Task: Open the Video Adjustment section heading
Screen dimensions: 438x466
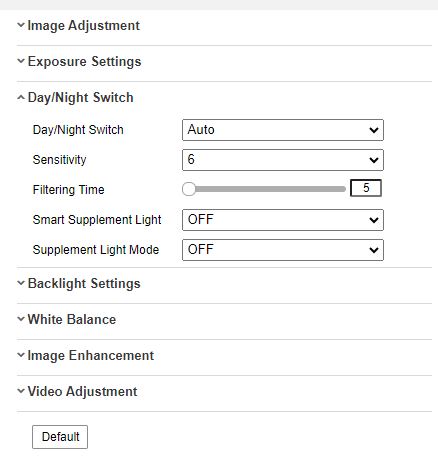Action: click(x=82, y=392)
